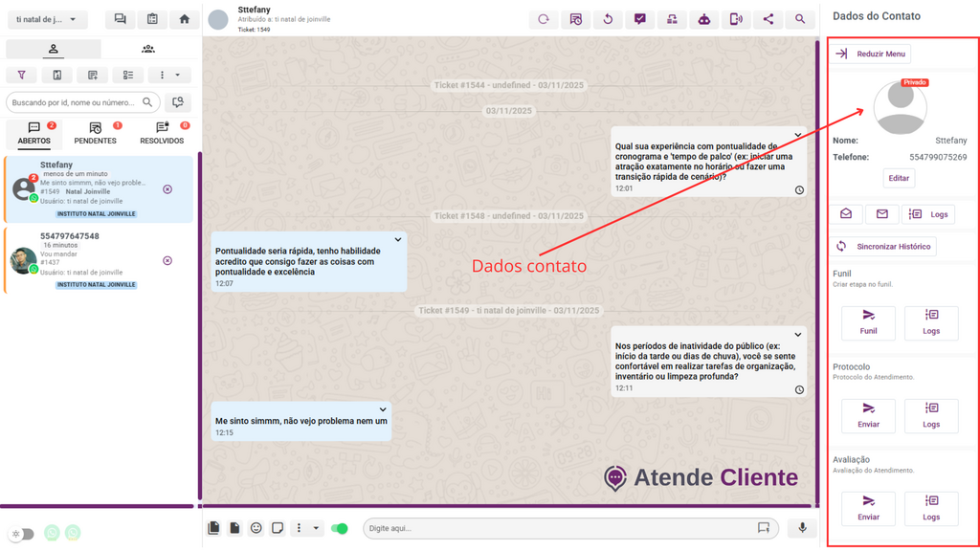The width and height of the screenshot is (980, 551).
Task: Toggle the green switch beside the message box
Action: (x=339, y=528)
